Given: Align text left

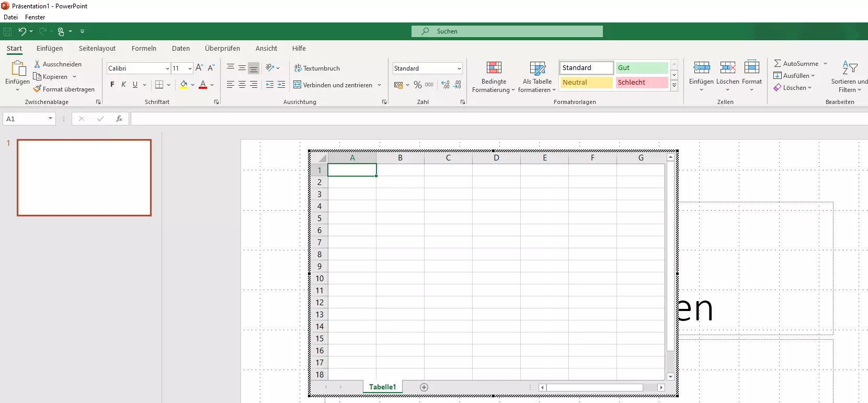Looking at the screenshot, I should pos(231,85).
